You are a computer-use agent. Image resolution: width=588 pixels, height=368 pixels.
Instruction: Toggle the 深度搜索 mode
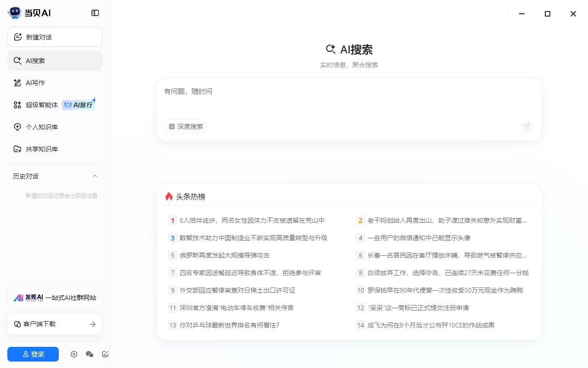click(x=186, y=126)
